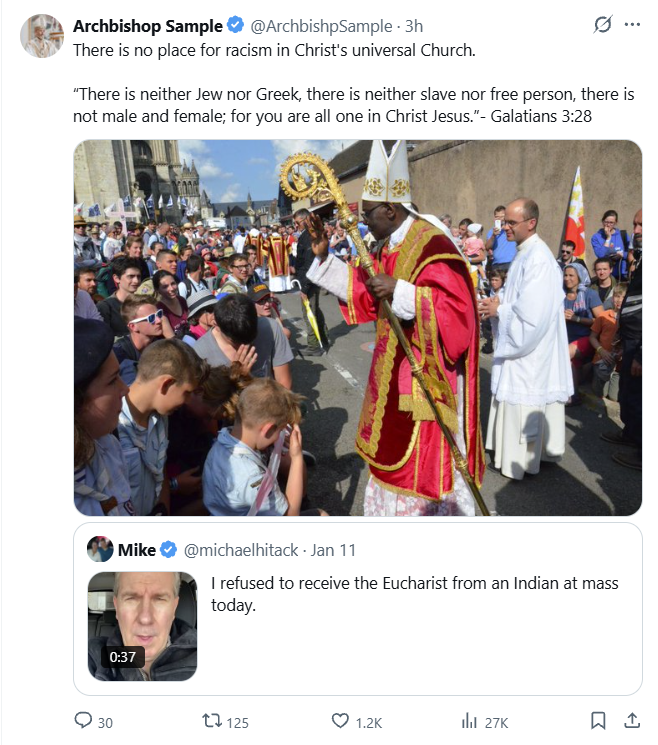Screen dimensions: 658x745
Task: Click the verified badge next to Mike
Action: pyautogui.click(x=169, y=550)
